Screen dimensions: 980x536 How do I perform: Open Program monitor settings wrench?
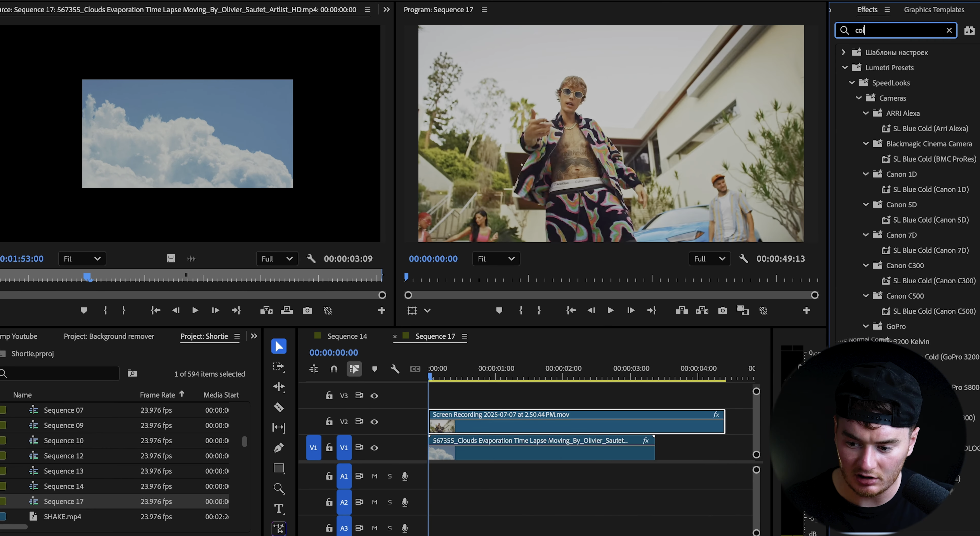[743, 259]
